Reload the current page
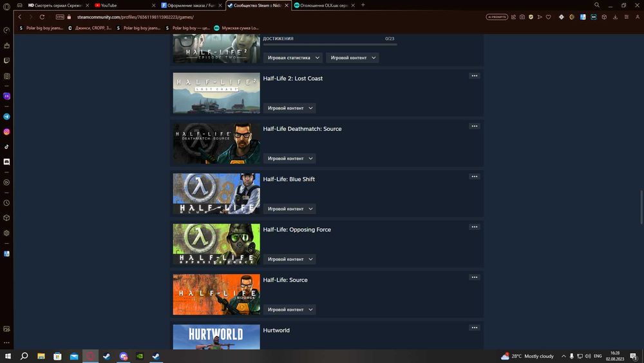 (x=42, y=17)
